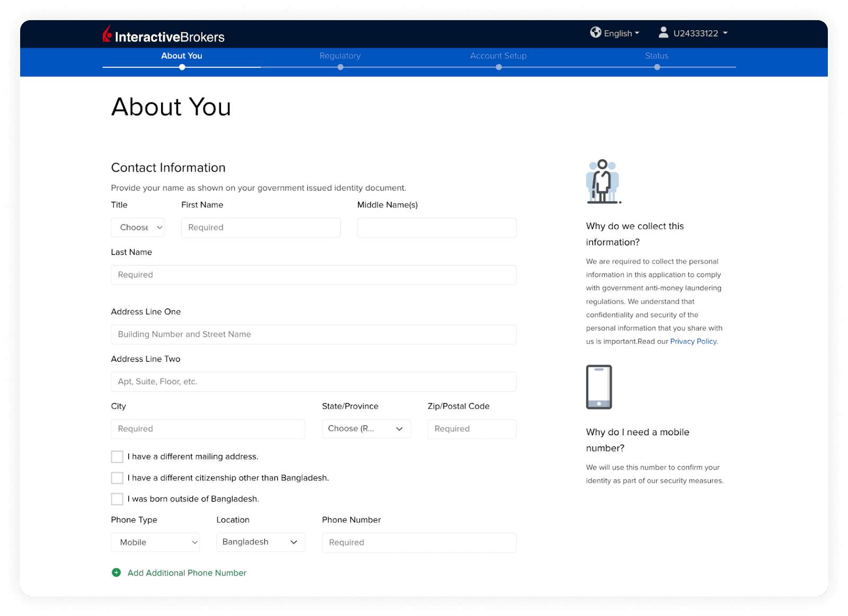The image size is (848, 616).
Task: Check the different citizenship than Bangladesh box
Action: click(x=117, y=478)
